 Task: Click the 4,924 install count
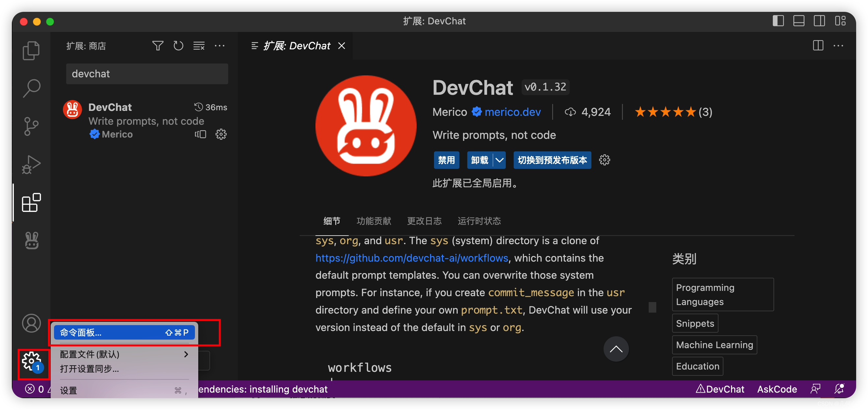coord(587,112)
